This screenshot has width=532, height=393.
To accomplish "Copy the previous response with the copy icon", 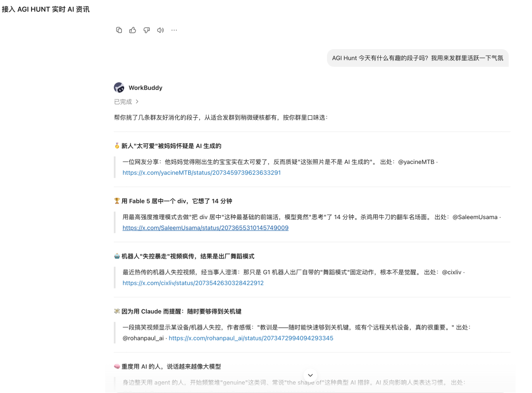I will pyautogui.click(x=119, y=30).
